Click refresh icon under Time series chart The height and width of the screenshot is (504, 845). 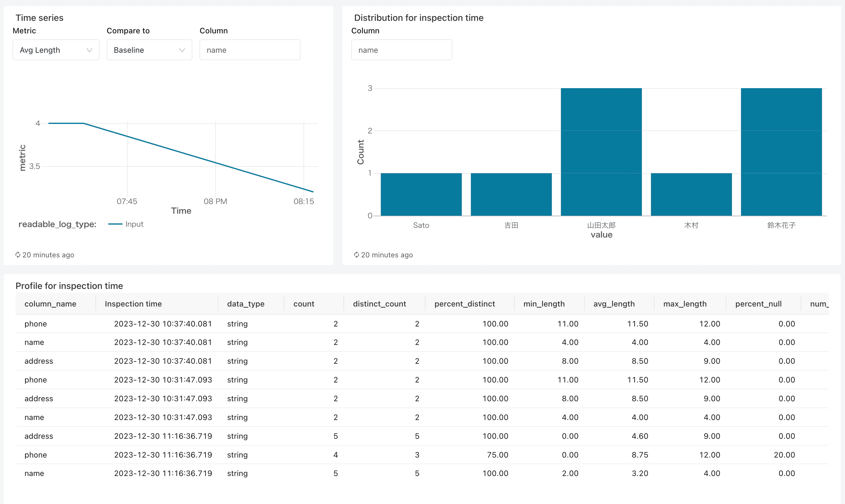coord(18,255)
